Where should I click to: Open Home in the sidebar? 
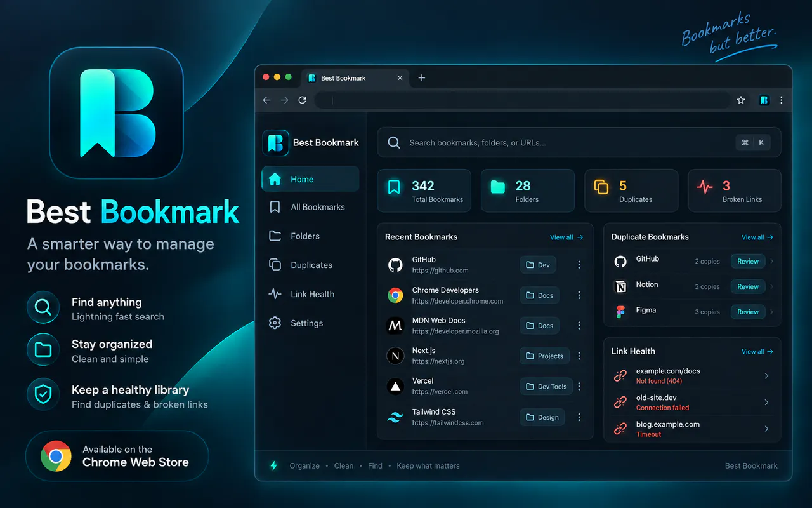[x=310, y=179]
